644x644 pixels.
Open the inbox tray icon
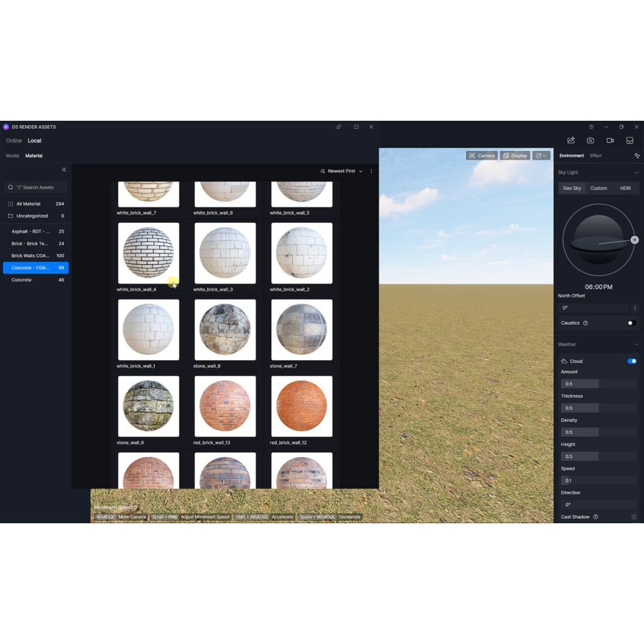[x=630, y=140]
